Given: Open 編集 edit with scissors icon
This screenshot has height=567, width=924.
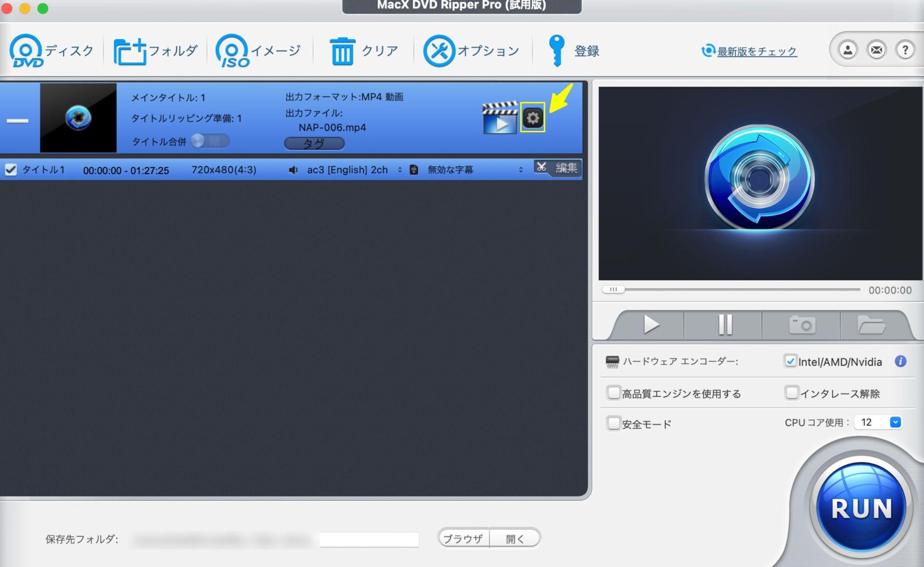Looking at the screenshot, I should (557, 168).
